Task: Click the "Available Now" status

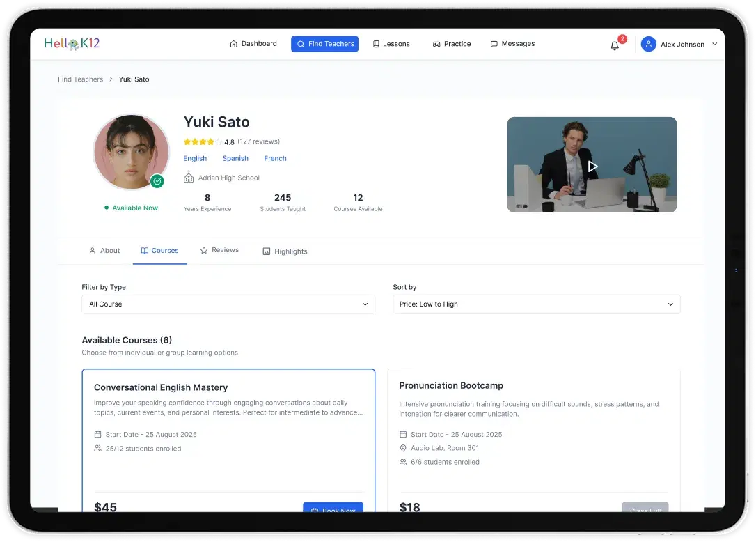Action: click(131, 208)
